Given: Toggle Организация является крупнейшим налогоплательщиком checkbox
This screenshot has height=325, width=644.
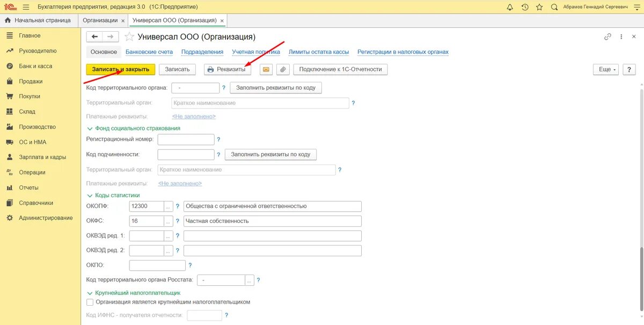Looking at the screenshot, I should click(x=90, y=302).
